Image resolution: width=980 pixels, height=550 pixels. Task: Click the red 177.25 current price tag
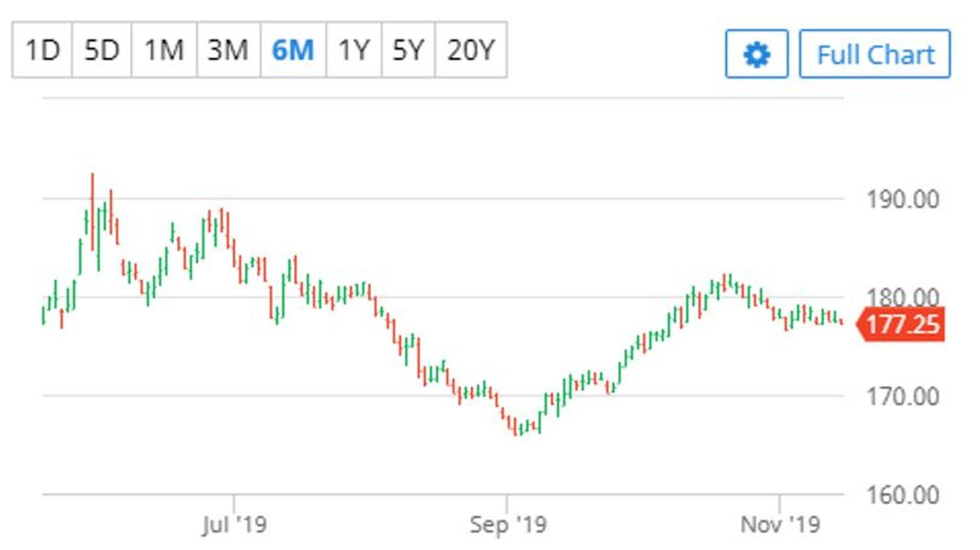tap(902, 324)
